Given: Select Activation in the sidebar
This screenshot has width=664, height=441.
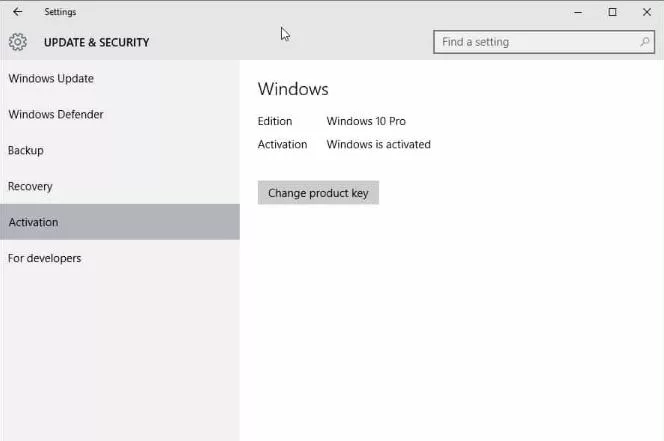Looking at the screenshot, I should [x=120, y=222].
